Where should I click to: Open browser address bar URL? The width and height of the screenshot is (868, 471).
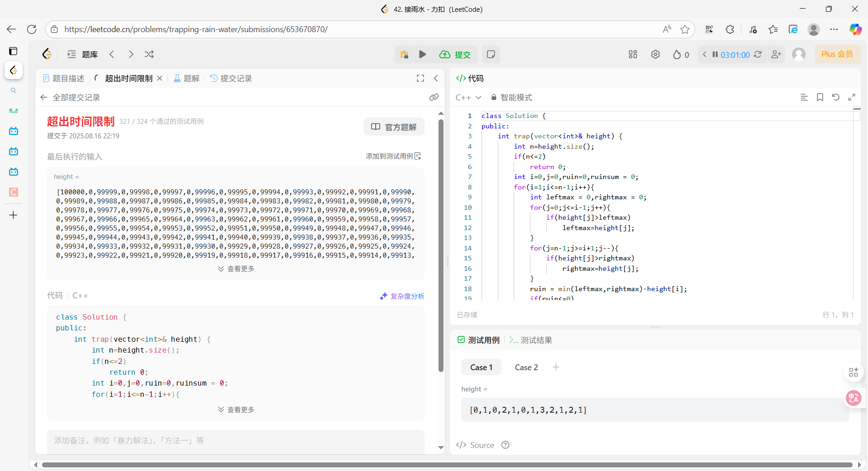196,29
